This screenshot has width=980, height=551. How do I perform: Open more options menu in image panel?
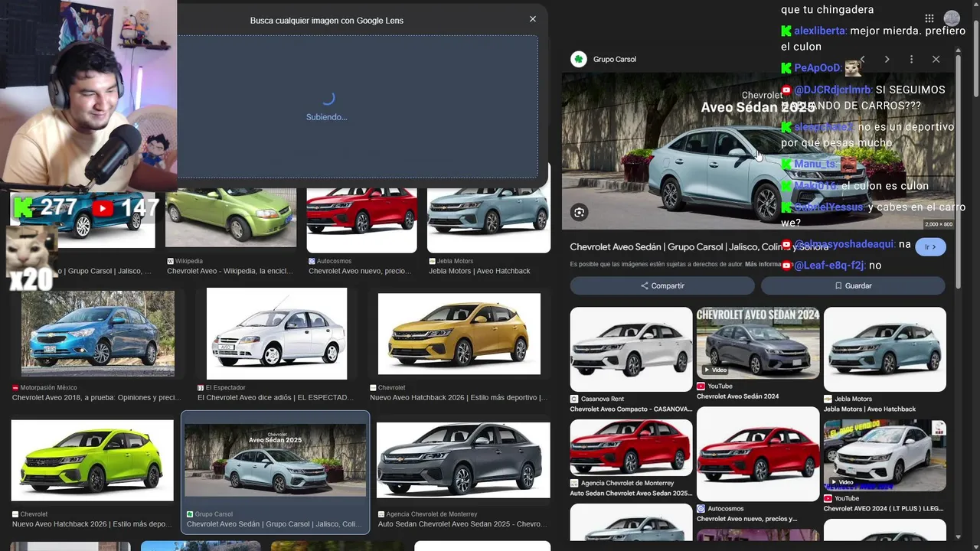point(911,59)
